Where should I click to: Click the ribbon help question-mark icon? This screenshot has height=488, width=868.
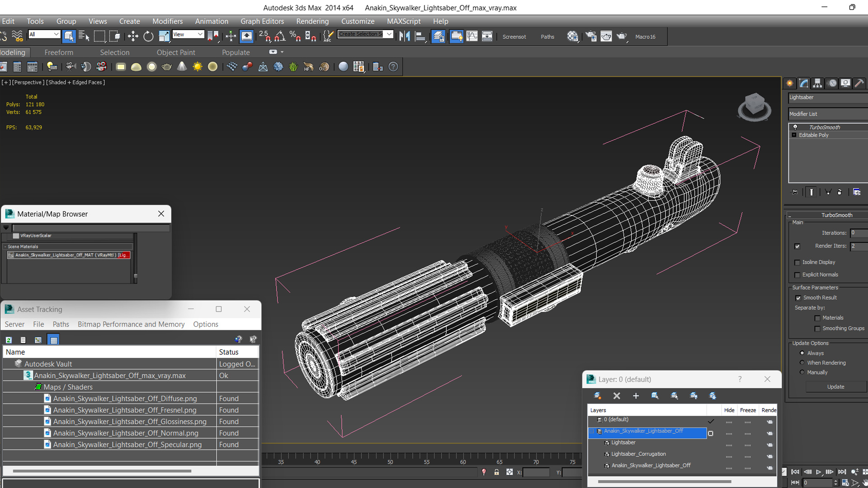[x=393, y=67]
